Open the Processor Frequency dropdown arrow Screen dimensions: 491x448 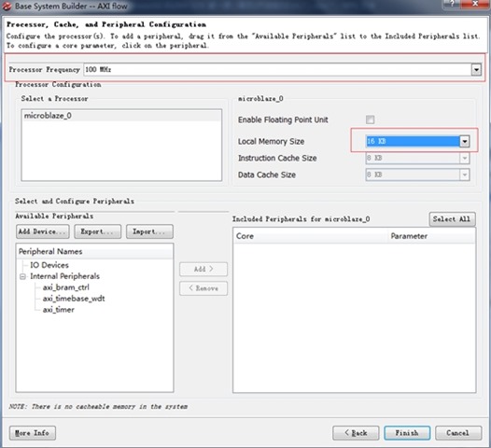click(x=476, y=69)
